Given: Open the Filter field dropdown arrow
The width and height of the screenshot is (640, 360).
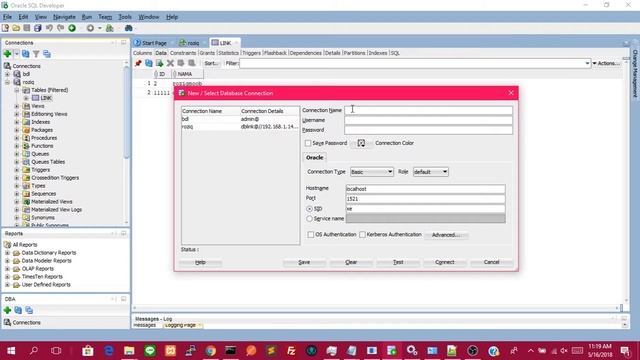Looking at the screenshot, I should (x=587, y=63).
